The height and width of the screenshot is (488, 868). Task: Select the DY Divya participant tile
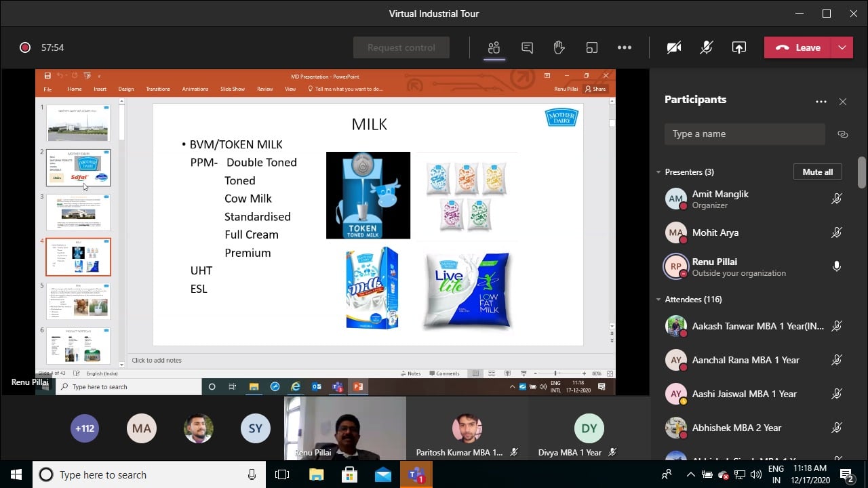point(589,428)
